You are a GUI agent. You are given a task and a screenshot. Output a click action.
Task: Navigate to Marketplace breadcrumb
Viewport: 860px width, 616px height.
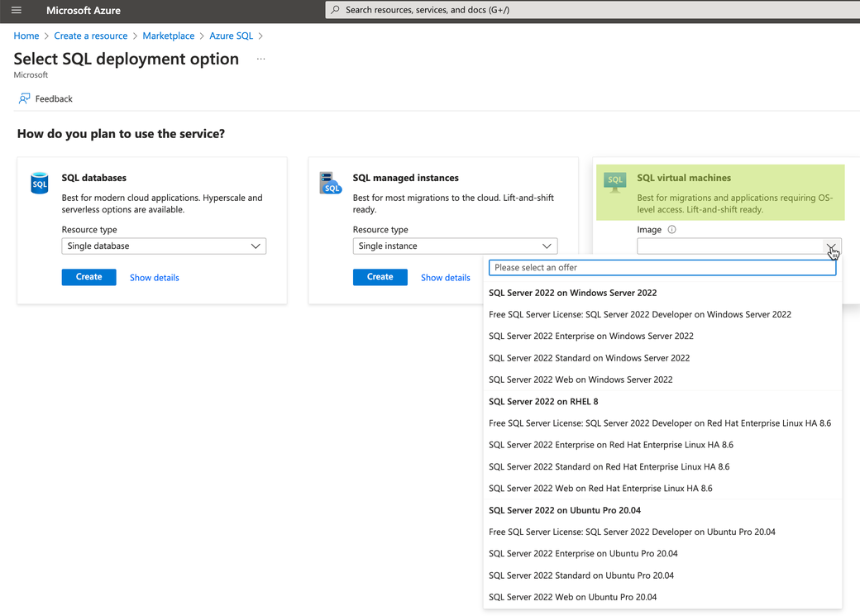tap(169, 36)
